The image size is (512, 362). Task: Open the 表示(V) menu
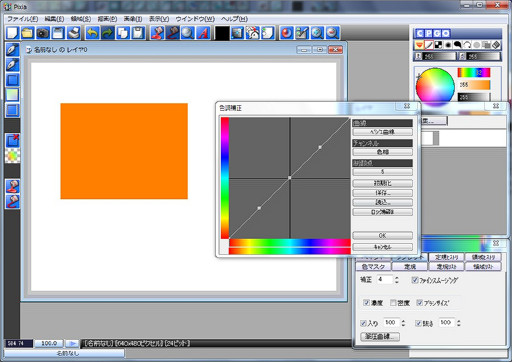[159, 19]
